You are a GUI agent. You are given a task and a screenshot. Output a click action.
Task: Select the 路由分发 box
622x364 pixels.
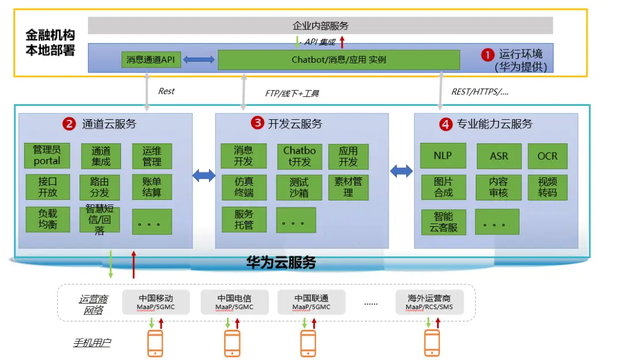pyautogui.click(x=100, y=187)
